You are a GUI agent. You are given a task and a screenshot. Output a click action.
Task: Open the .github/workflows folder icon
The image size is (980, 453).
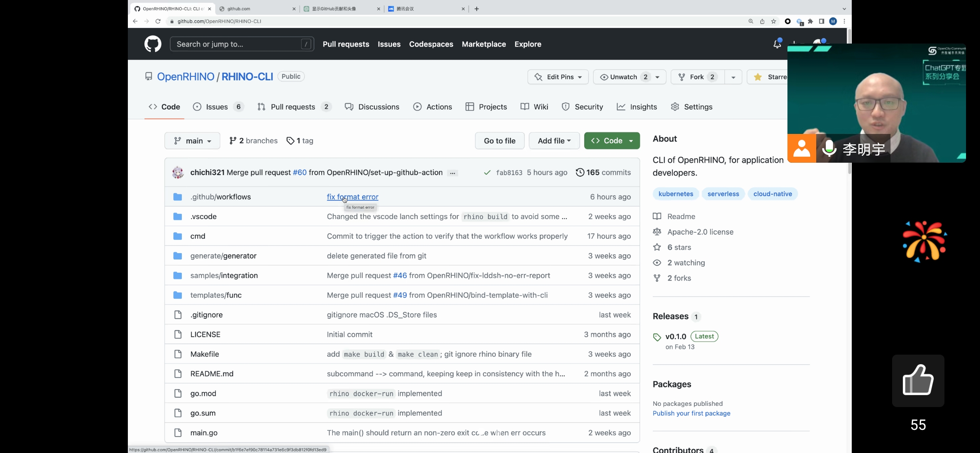(178, 197)
